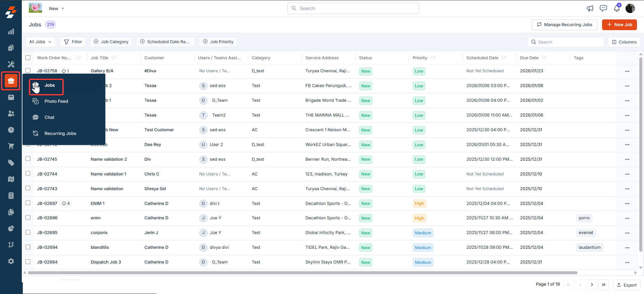644x294 pixels.
Task: Open the announcements megaphone icon
Action: pyautogui.click(x=590, y=8)
